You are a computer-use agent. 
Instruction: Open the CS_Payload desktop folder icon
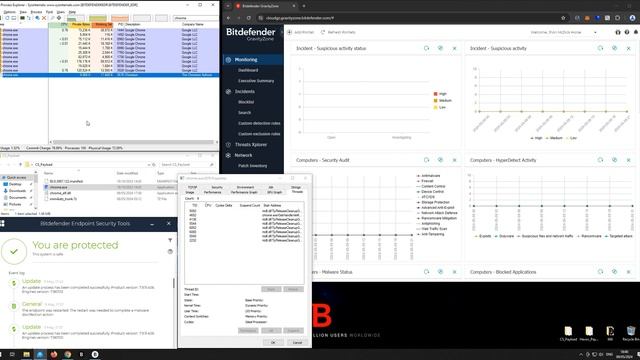568,333
